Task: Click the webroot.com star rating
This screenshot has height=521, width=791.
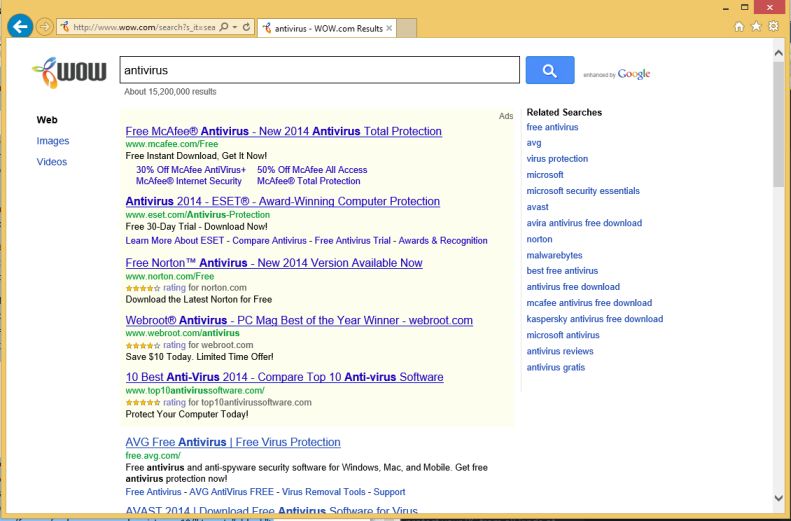Action: 143,346
